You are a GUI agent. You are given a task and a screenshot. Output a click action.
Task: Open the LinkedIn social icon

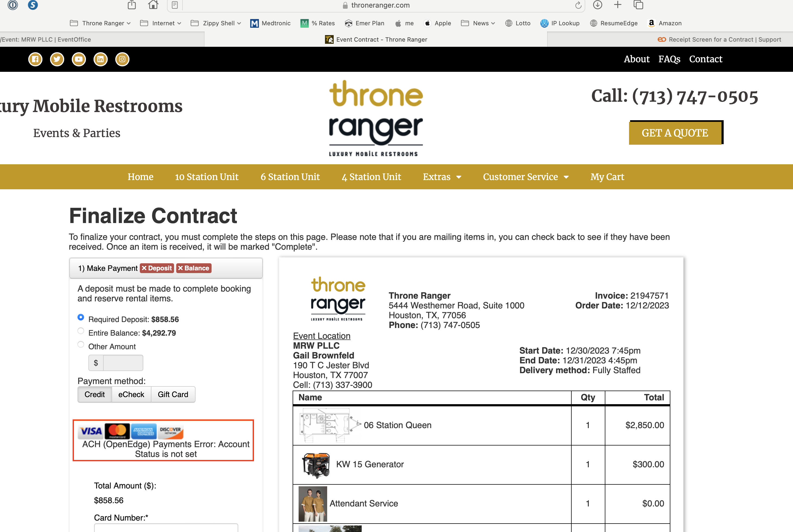tap(100, 59)
